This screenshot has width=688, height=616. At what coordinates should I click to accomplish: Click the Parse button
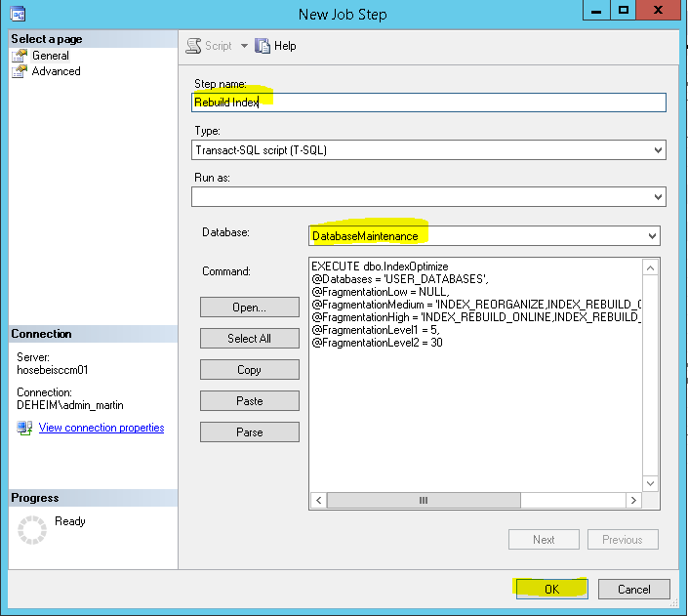pyautogui.click(x=250, y=432)
